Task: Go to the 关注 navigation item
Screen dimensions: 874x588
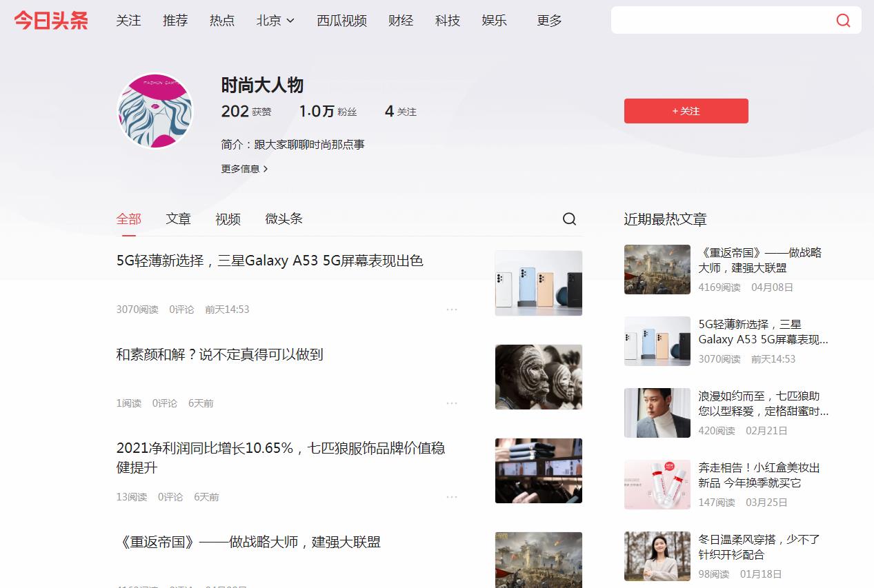Action: coord(128,21)
